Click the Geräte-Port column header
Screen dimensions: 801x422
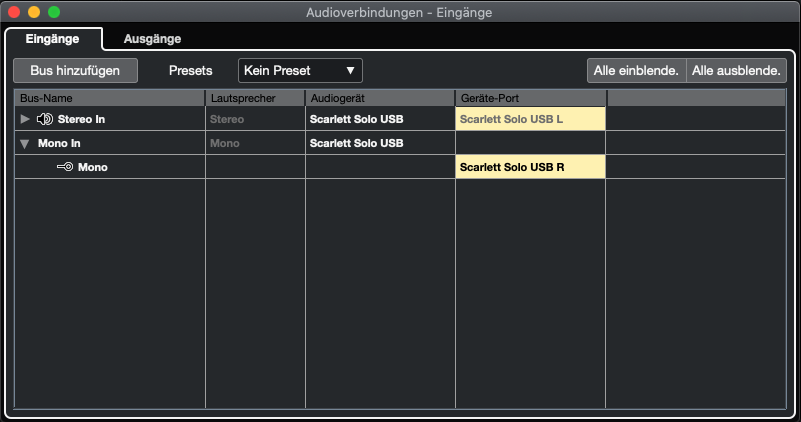point(531,98)
